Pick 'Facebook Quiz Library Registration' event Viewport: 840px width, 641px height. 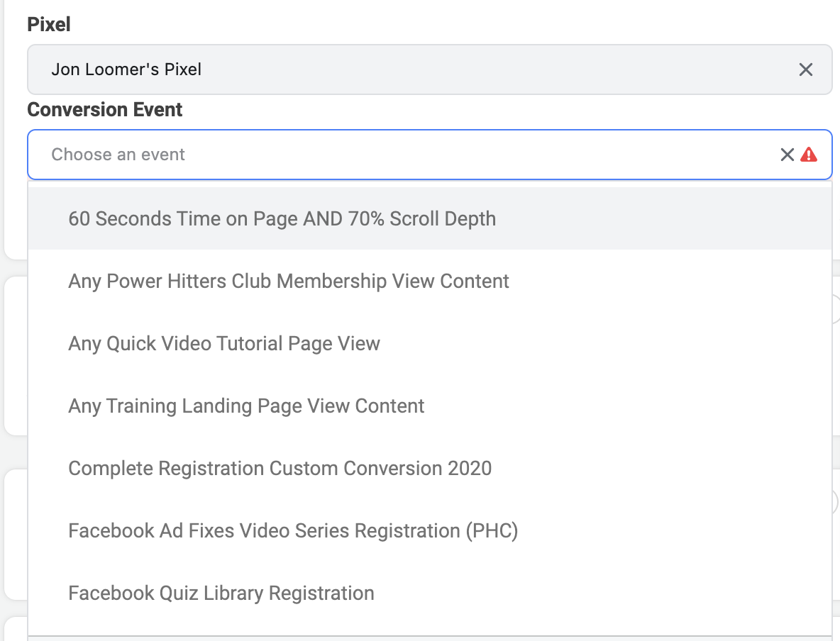430,593
